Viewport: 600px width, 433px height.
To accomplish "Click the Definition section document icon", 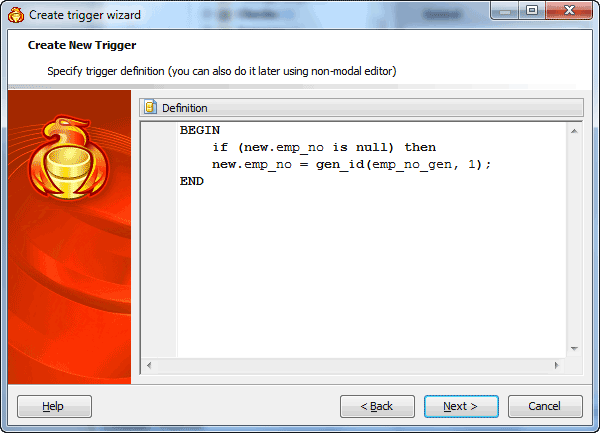I will (x=150, y=107).
